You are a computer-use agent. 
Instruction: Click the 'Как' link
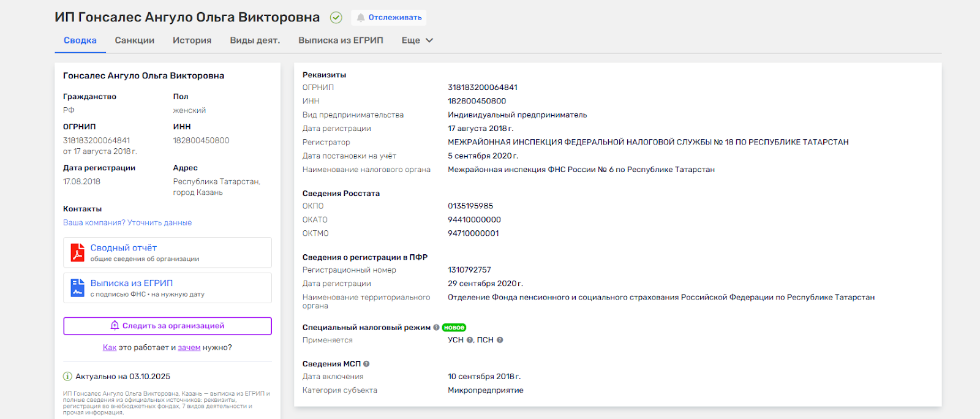[x=110, y=347]
